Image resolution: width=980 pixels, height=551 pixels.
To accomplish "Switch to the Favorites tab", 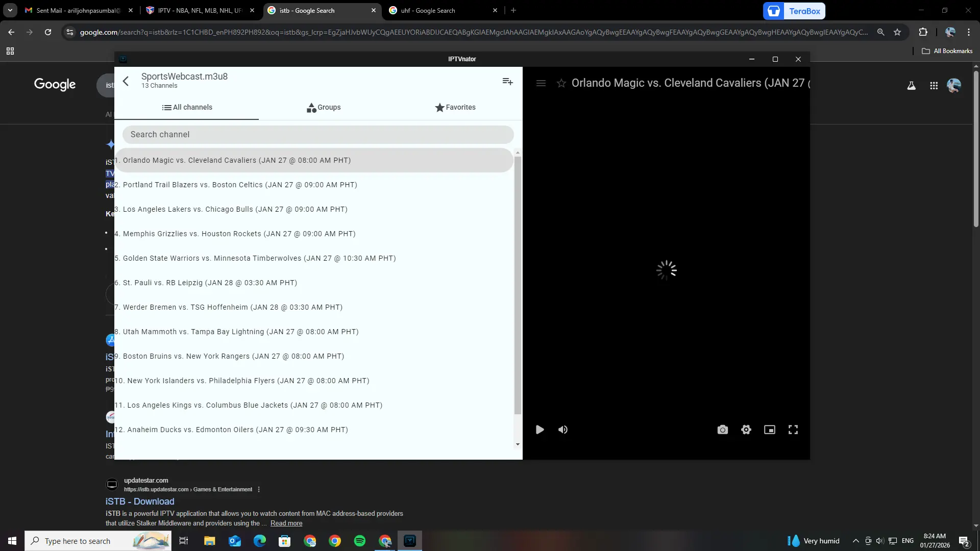I will coord(455,107).
